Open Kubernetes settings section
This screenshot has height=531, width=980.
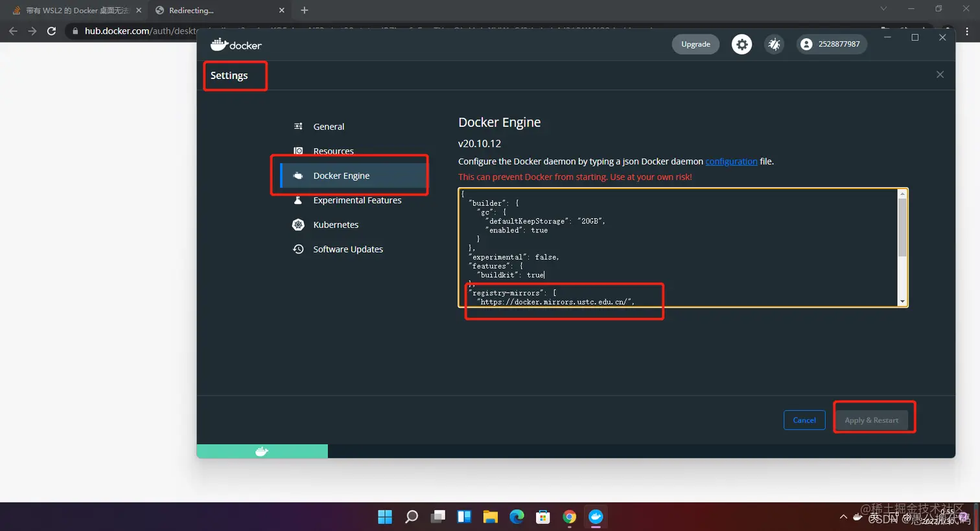coord(336,225)
